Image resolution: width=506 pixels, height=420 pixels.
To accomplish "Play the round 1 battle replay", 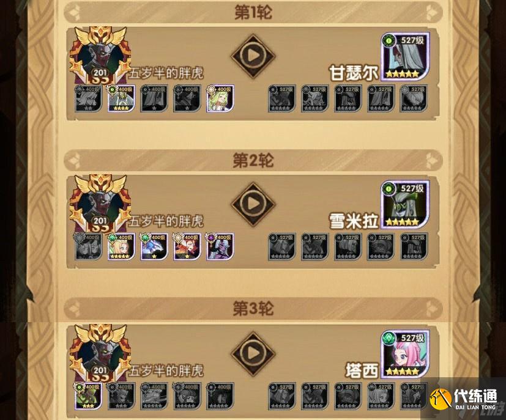I will point(253,56).
